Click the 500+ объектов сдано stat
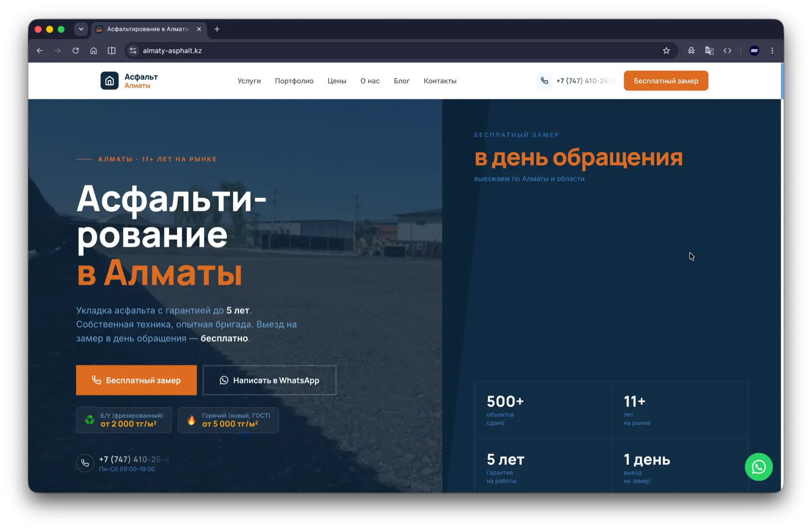The width and height of the screenshot is (812, 530). point(543,410)
